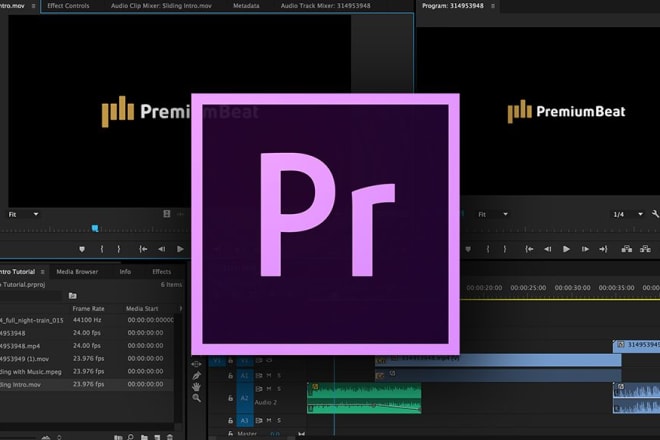The width and height of the screenshot is (660, 440).
Task: Sort by the Media Start column header
Action: pos(142,309)
